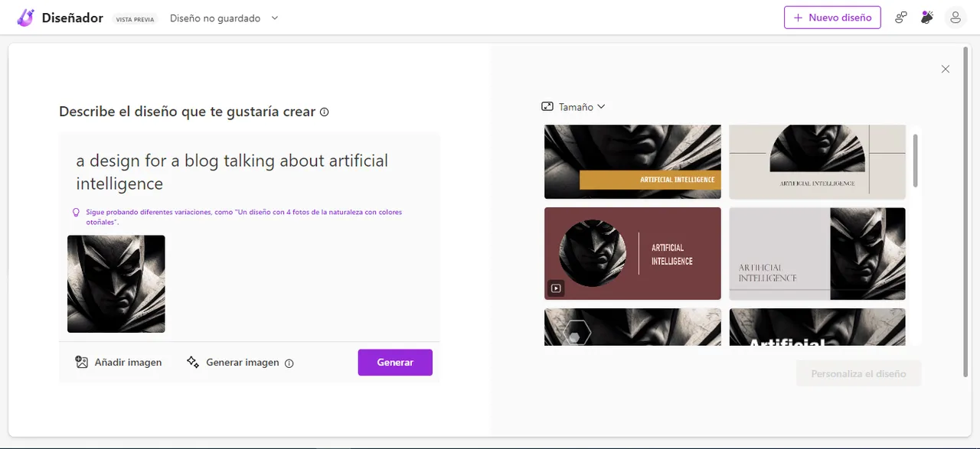Click the Añadir imagen picture icon

[82, 363]
